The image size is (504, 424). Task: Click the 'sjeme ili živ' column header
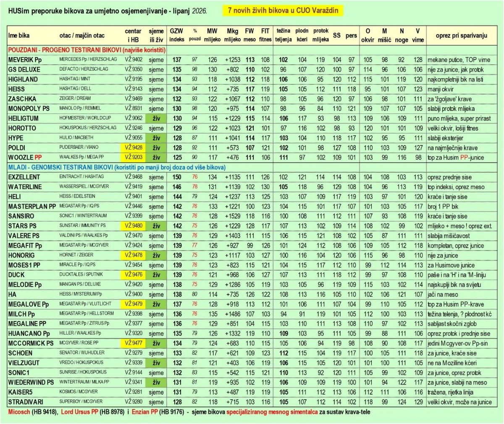156,35
